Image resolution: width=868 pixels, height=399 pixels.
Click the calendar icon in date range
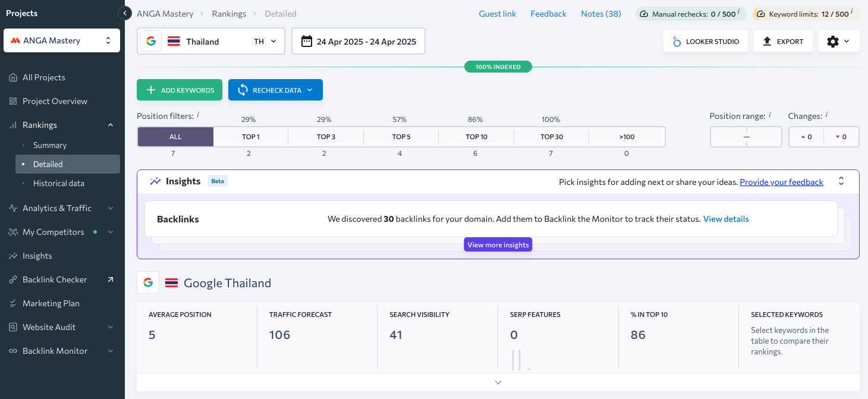[307, 41]
